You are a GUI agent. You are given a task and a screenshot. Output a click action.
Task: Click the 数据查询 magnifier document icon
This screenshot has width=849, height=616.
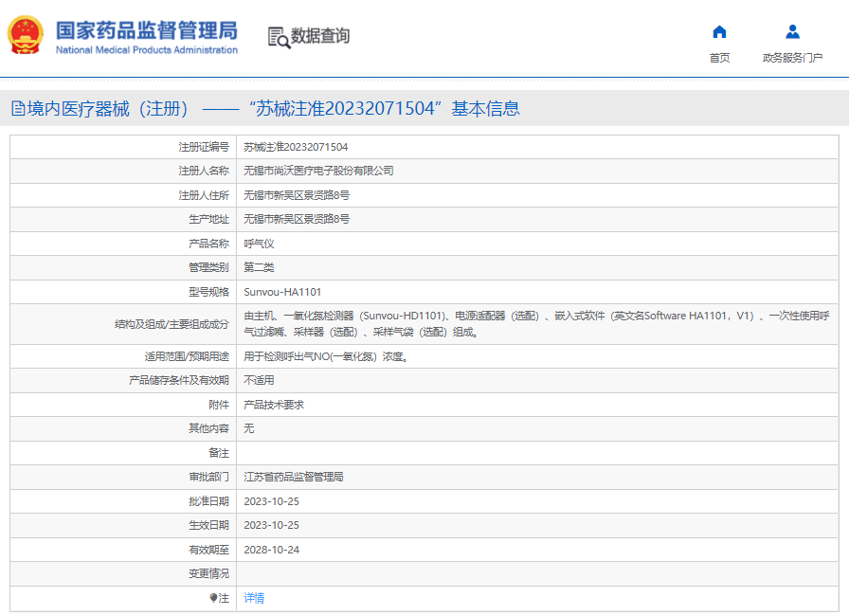[x=279, y=37]
